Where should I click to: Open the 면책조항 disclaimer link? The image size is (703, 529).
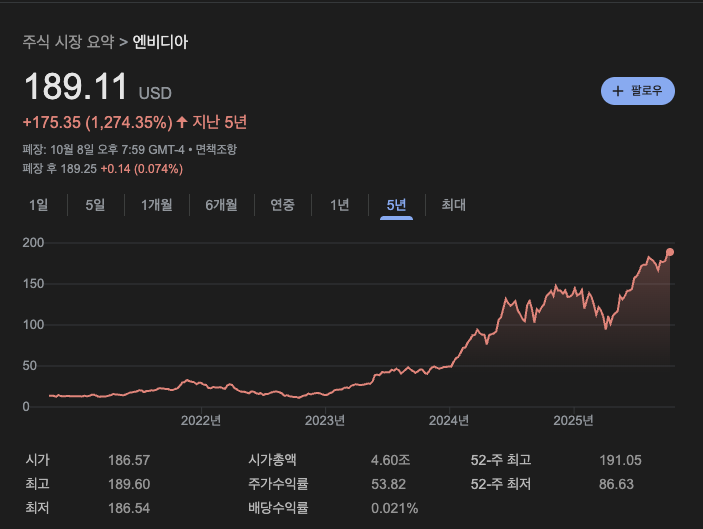216,149
